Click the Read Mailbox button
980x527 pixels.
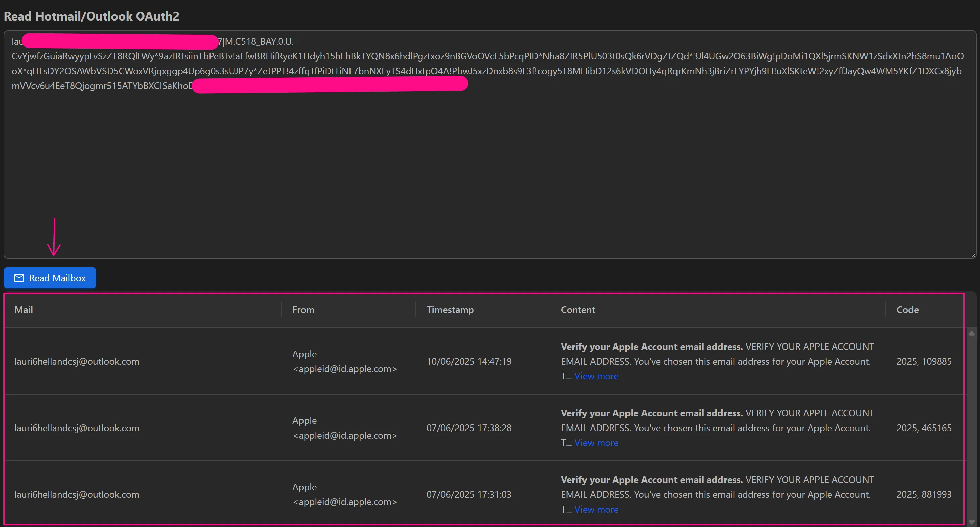(x=49, y=278)
